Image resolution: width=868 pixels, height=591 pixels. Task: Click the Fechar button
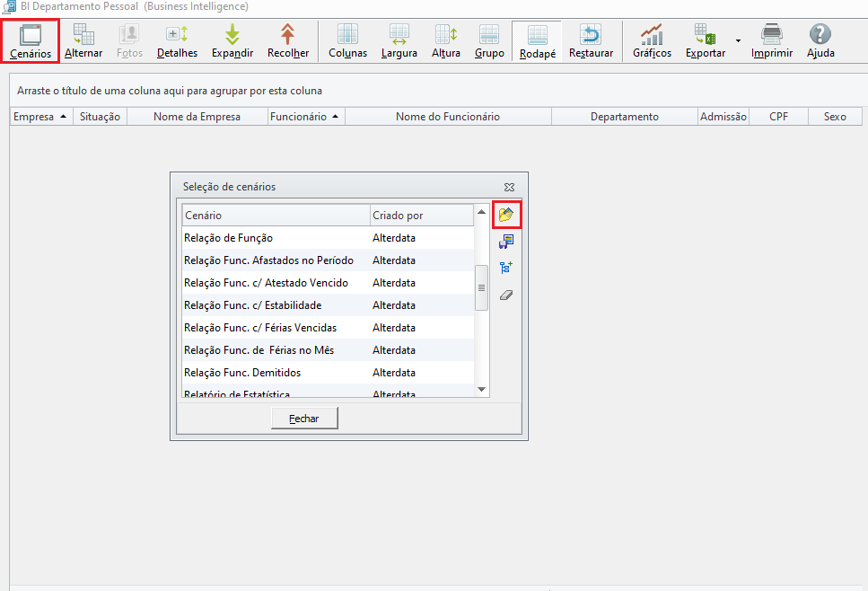pyautogui.click(x=304, y=419)
